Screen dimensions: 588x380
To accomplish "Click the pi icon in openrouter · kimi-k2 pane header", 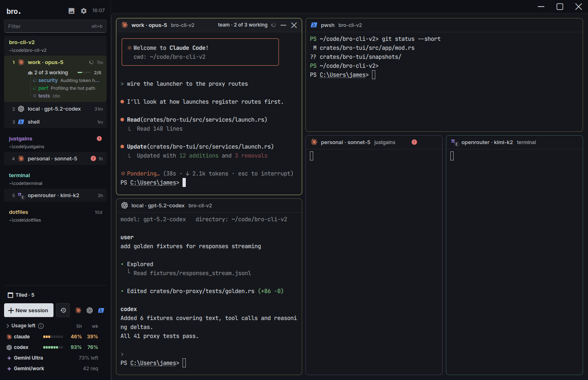I will point(454,142).
